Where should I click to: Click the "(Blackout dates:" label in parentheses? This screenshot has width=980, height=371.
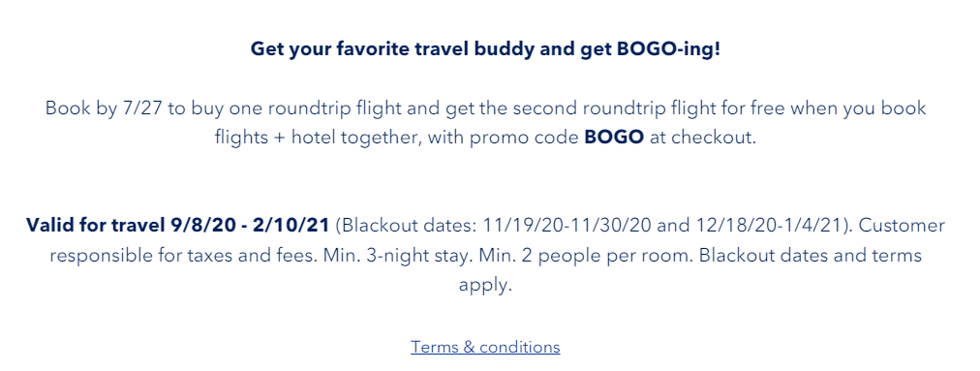pyautogui.click(x=407, y=226)
